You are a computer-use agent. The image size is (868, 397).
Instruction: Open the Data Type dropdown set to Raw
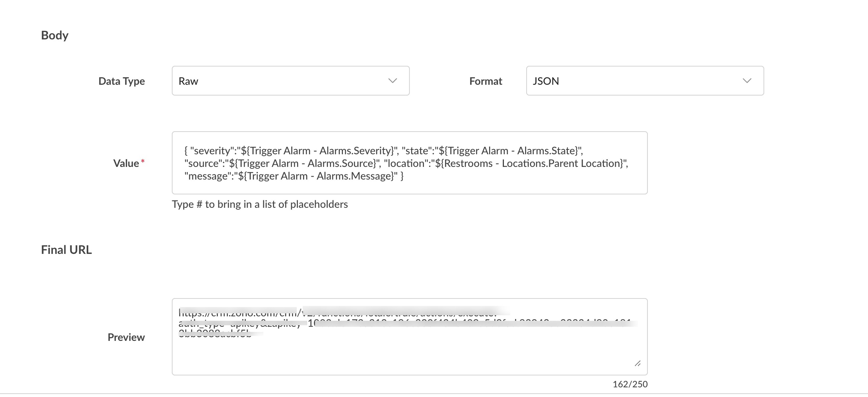click(x=290, y=81)
